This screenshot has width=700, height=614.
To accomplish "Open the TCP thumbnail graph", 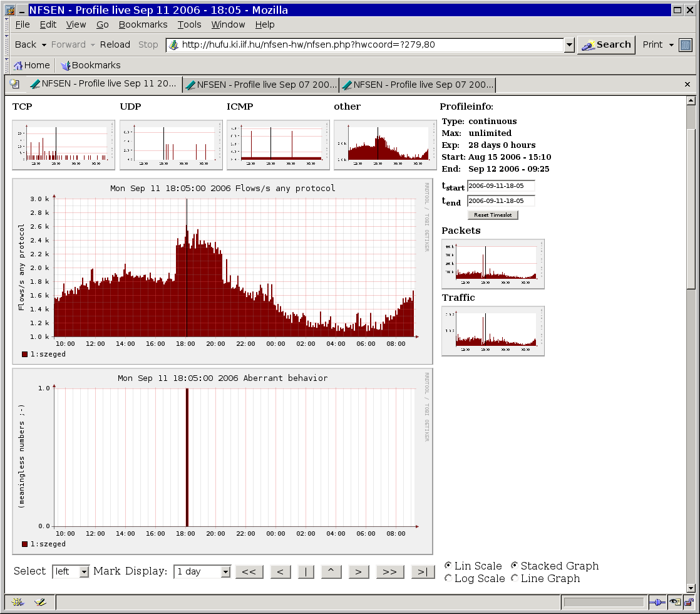I will (x=63, y=145).
